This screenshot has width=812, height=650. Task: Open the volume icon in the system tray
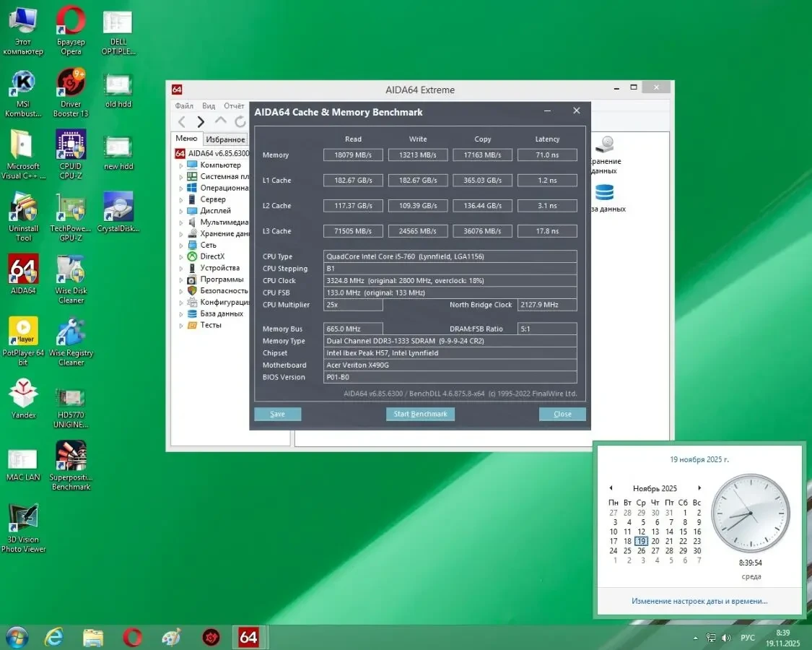point(726,638)
